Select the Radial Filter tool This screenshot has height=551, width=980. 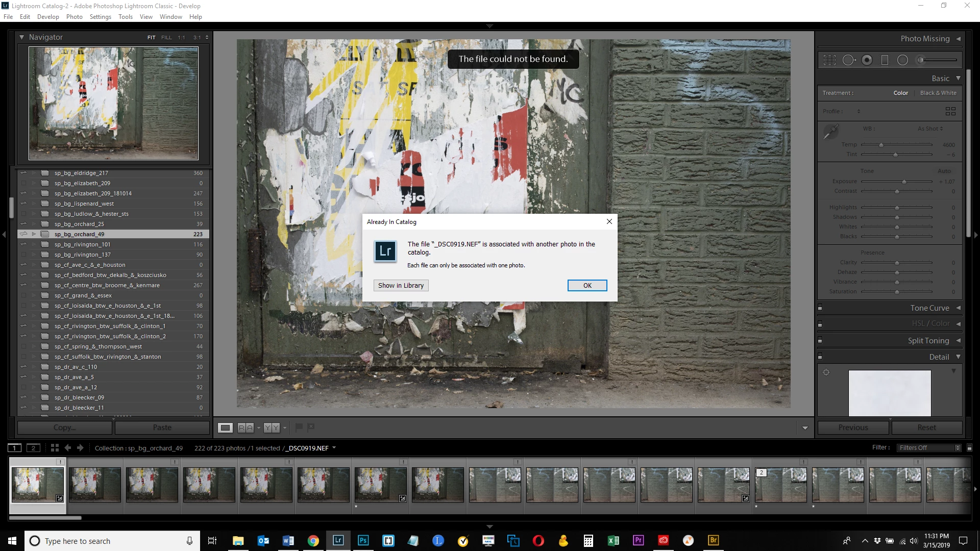click(902, 60)
